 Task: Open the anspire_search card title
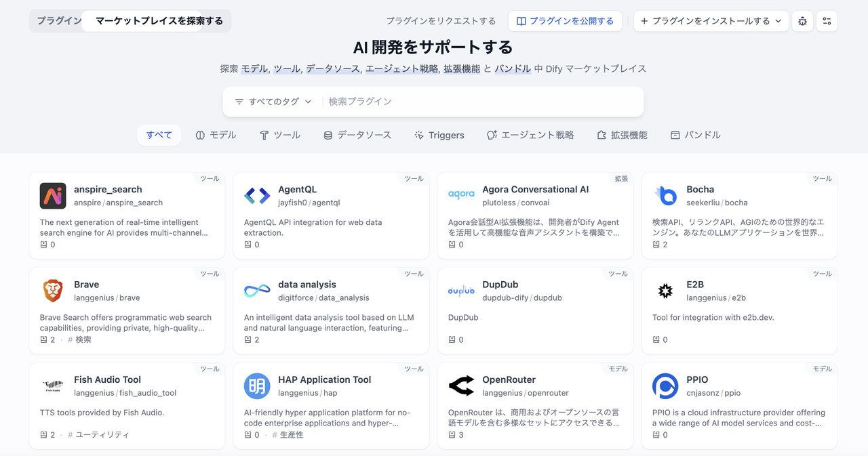click(x=108, y=190)
